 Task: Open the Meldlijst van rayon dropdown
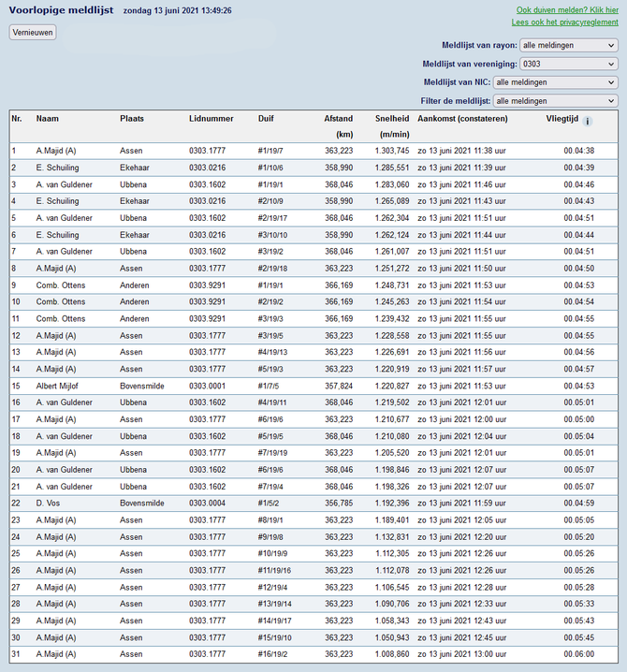click(569, 46)
